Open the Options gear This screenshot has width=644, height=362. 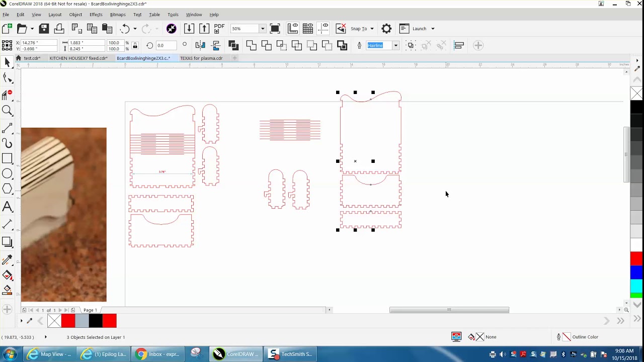pyautogui.click(x=386, y=29)
